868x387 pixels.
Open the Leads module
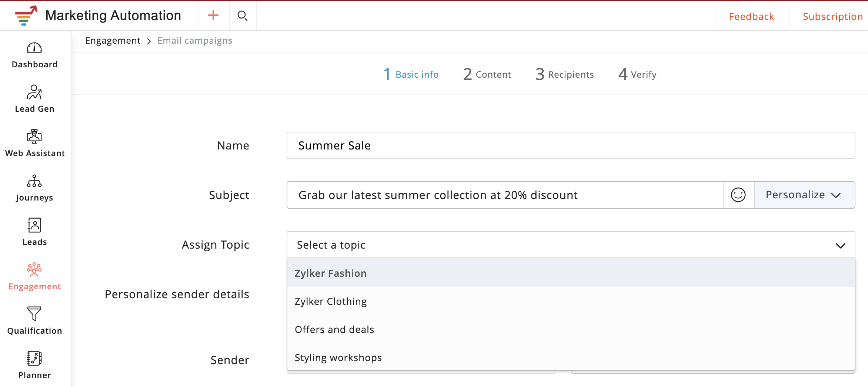(34, 232)
